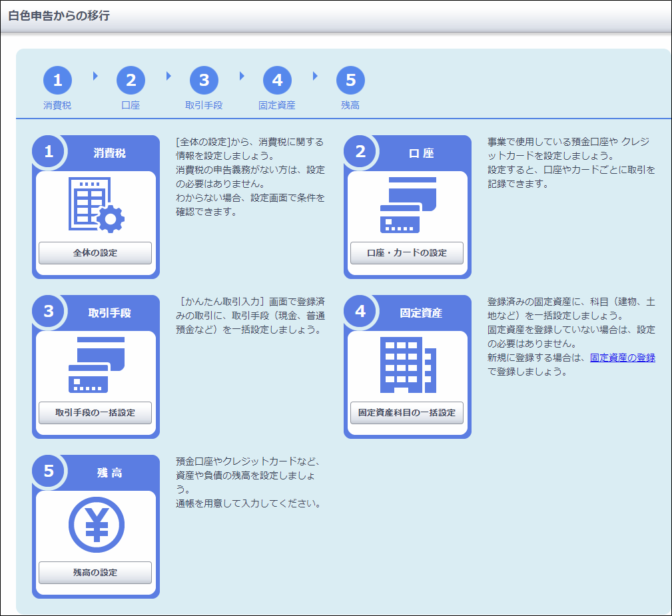Select step 1 circle in progress bar
The width and height of the screenshot is (672, 616).
[57, 81]
